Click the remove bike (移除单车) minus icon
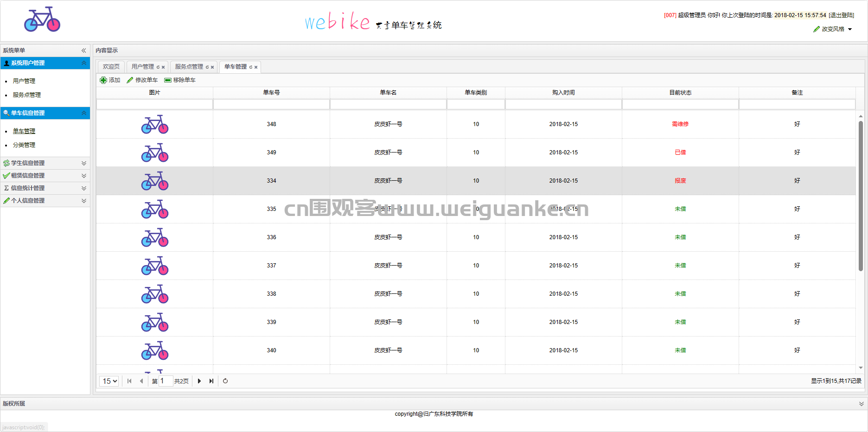 [x=168, y=80]
